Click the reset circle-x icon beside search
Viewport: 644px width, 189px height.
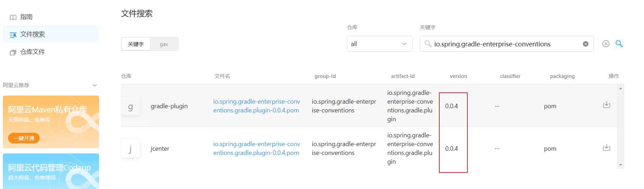(606, 44)
